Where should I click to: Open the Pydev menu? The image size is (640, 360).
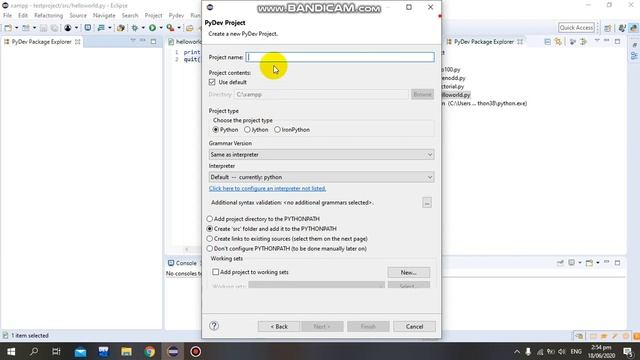176,16
